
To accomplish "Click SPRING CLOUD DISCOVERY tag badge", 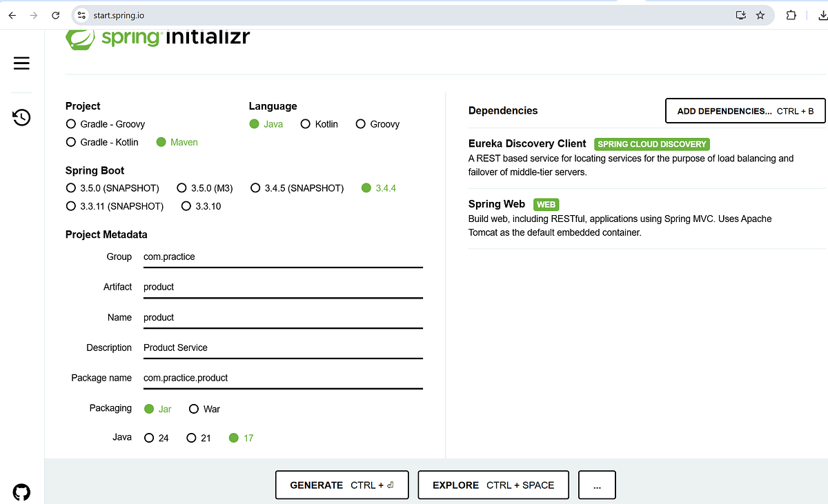I will tap(652, 144).
